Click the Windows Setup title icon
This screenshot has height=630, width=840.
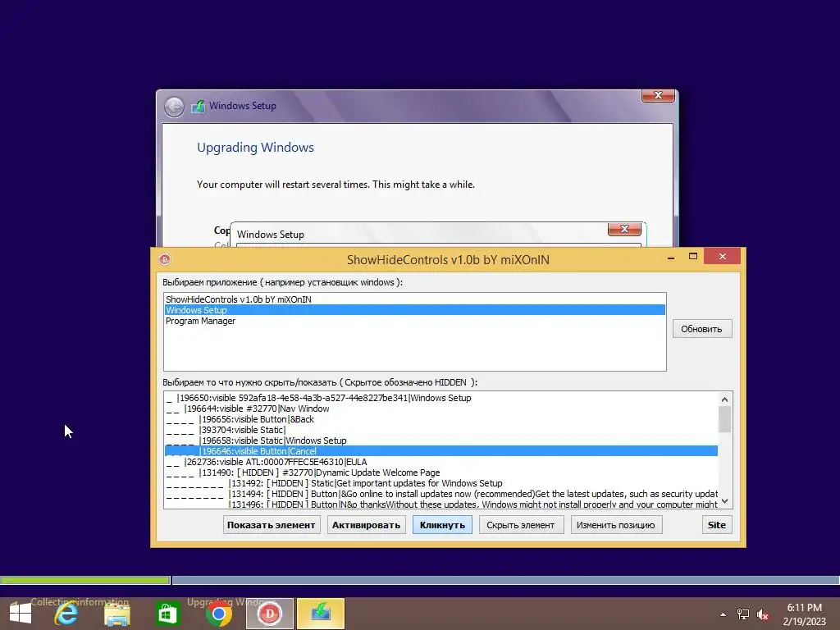(199, 106)
